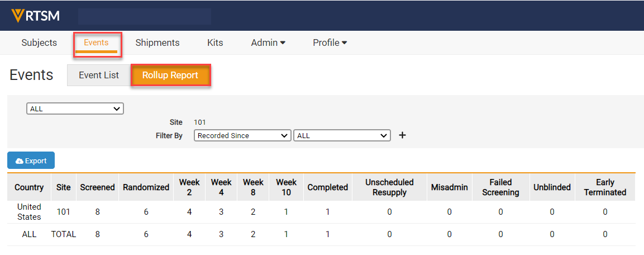Export the rollup report data
The image size is (644, 255).
click(31, 160)
